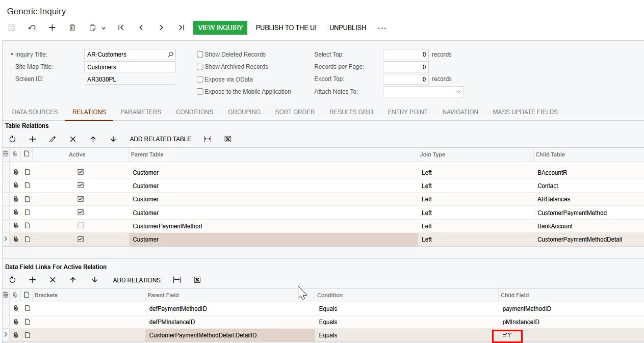Open the MASS UPDATE FIELDS tab

coord(525,112)
